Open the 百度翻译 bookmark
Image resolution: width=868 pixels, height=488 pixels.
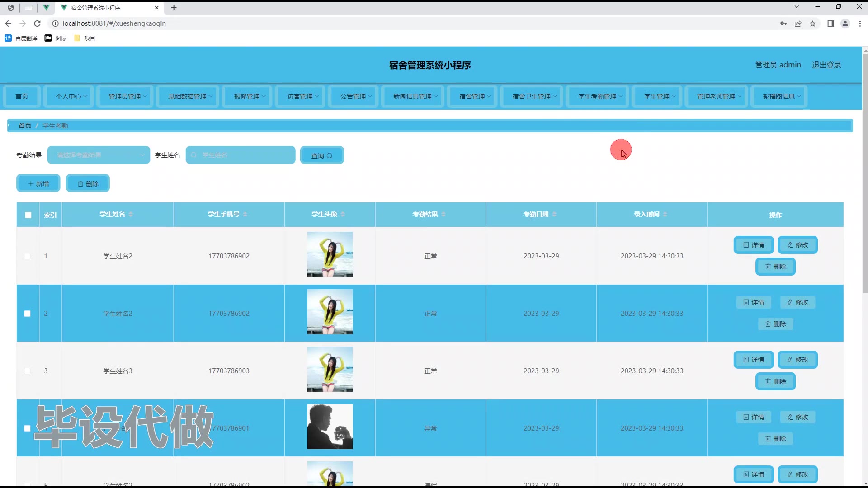click(x=21, y=38)
